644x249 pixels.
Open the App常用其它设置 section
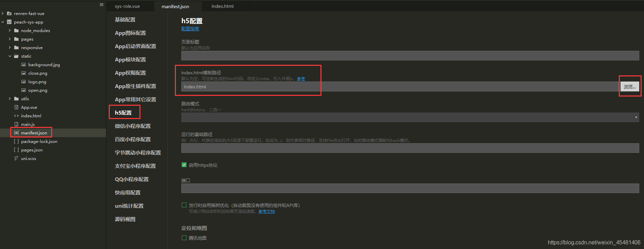(x=135, y=100)
